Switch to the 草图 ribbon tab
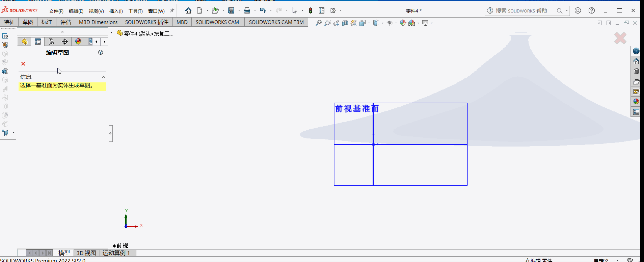This screenshot has height=262, width=644. pyautogui.click(x=28, y=22)
